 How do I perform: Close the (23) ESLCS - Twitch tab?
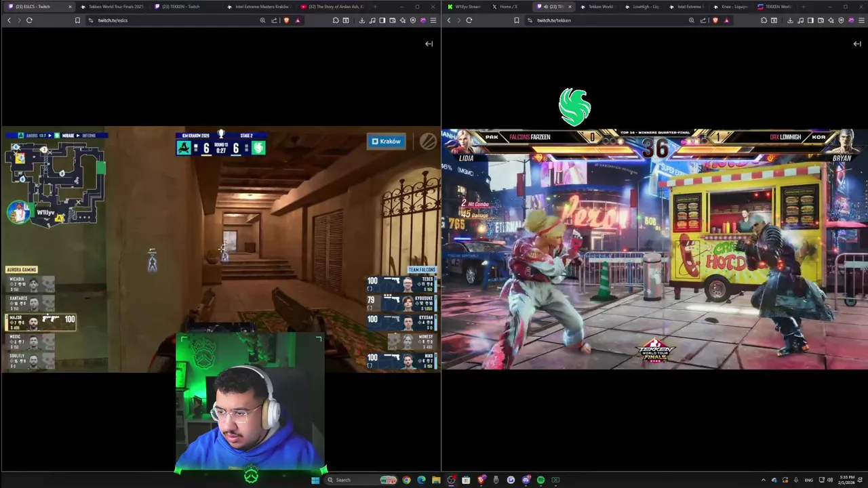70,7
